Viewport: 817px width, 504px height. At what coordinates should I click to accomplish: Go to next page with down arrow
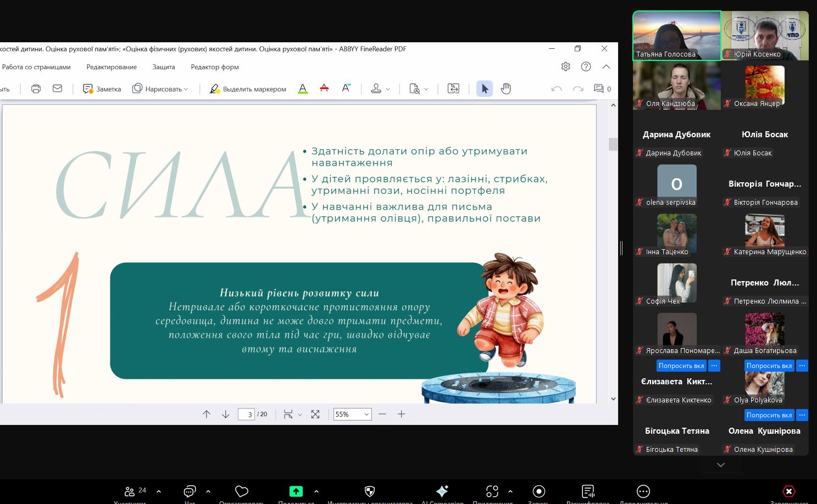pyautogui.click(x=225, y=415)
